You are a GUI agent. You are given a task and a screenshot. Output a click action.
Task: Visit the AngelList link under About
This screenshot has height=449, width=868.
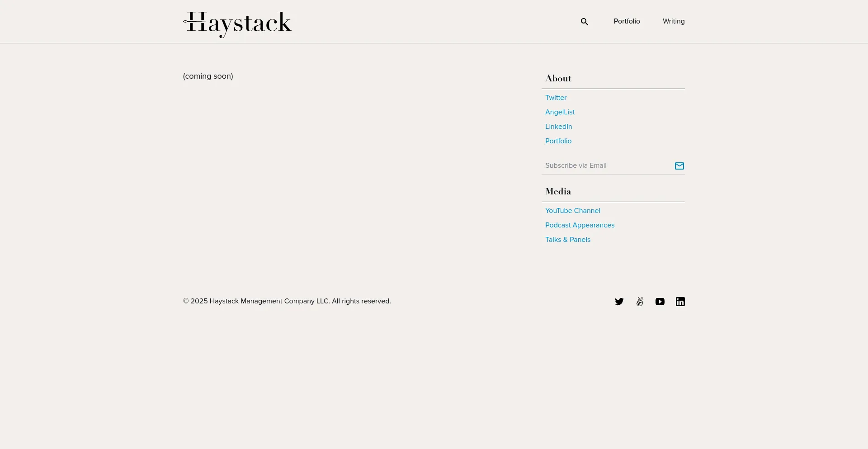[560, 112]
